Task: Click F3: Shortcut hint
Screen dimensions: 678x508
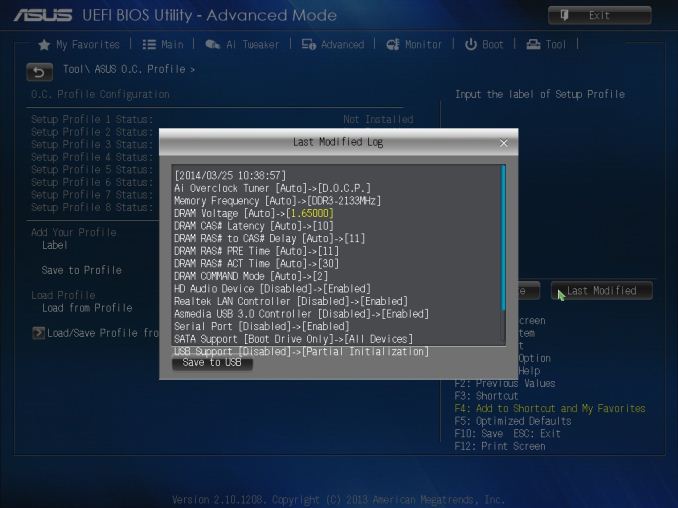Action: click(486, 396)
